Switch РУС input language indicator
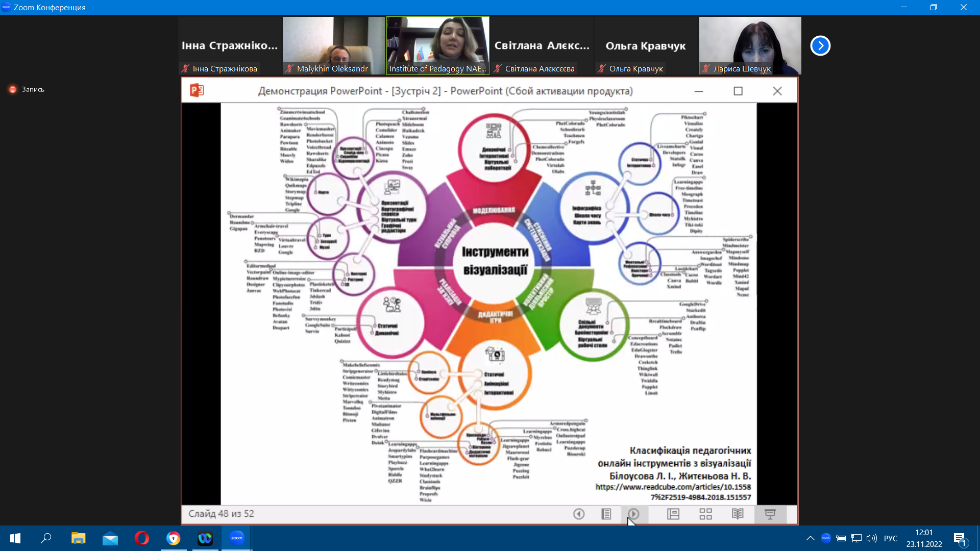Image resolution: width=980 pixels, height=551 pixels. pos(891,538)
